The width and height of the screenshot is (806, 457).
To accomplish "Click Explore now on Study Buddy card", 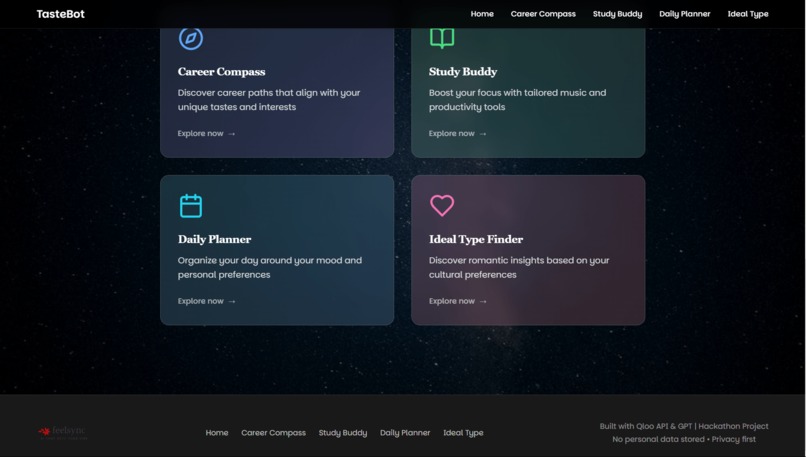I will click(457, 133).
